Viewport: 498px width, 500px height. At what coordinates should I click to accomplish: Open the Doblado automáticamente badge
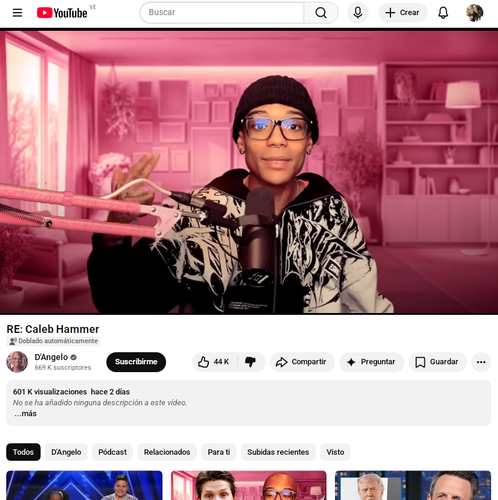pos(53,341)
